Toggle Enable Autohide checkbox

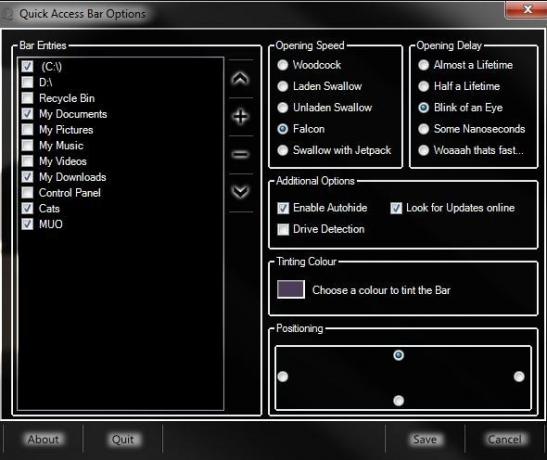point(283,208)
